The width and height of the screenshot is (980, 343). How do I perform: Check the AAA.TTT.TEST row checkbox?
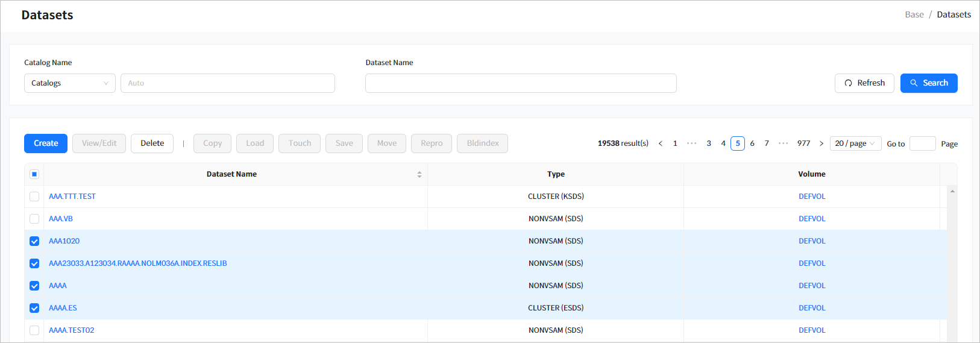point(34,197)
